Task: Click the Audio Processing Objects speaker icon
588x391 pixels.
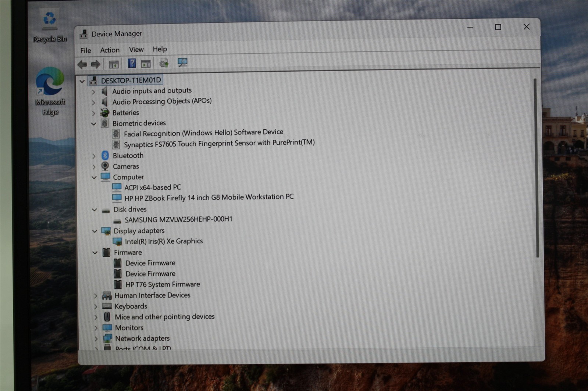Action: [104, 102]
